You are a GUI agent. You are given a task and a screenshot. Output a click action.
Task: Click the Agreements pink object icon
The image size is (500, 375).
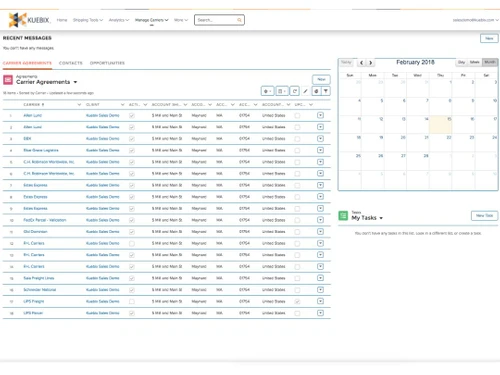click(x=8, y=80)
